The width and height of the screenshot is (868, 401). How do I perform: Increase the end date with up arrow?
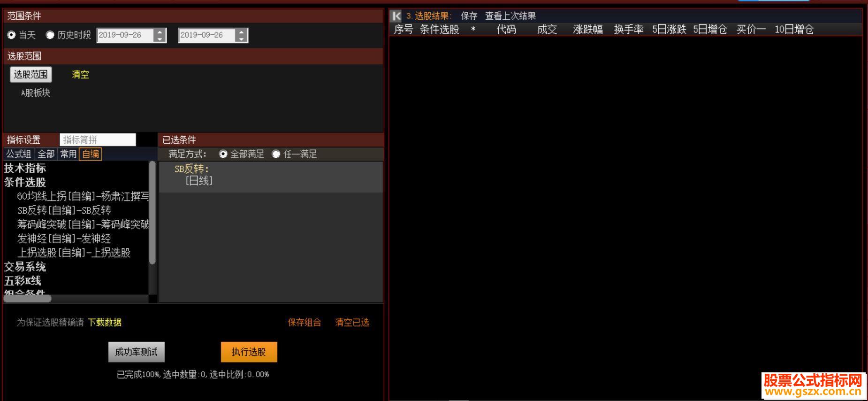point(242,32)
